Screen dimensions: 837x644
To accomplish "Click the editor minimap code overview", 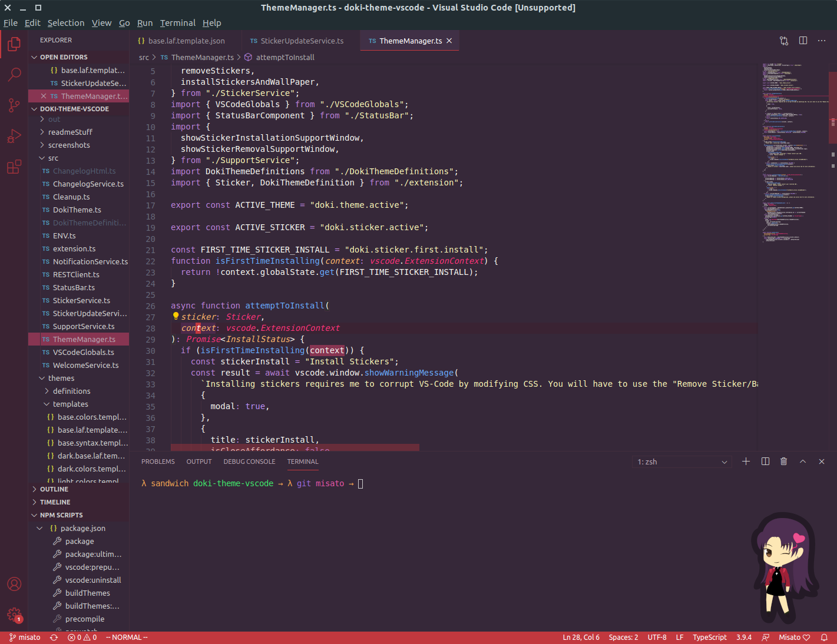I will (794, 153).
